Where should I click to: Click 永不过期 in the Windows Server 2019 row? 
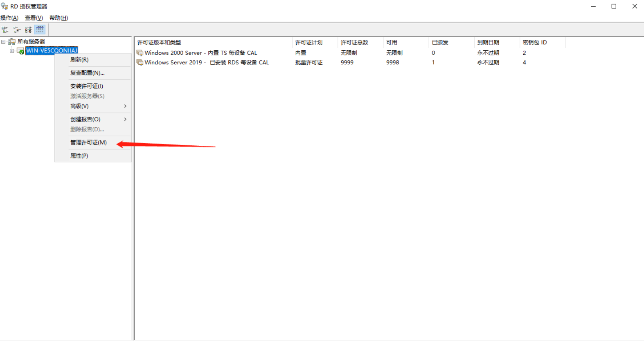pyautogui.click(x=488, y=63)
